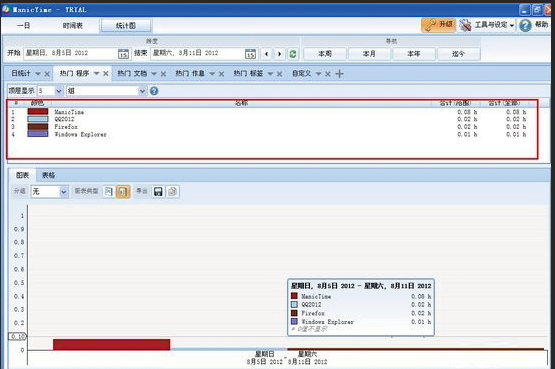Click the 迄今 to-date button

(x=458, y=54)
